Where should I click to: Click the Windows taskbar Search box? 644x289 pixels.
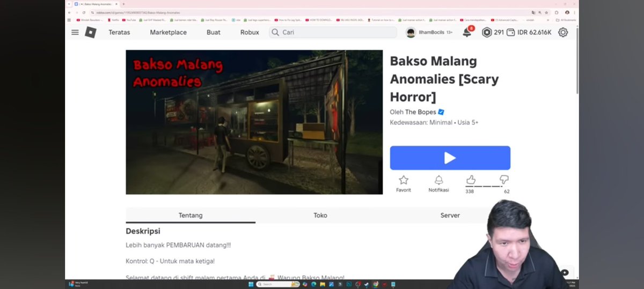coord(278,284)
